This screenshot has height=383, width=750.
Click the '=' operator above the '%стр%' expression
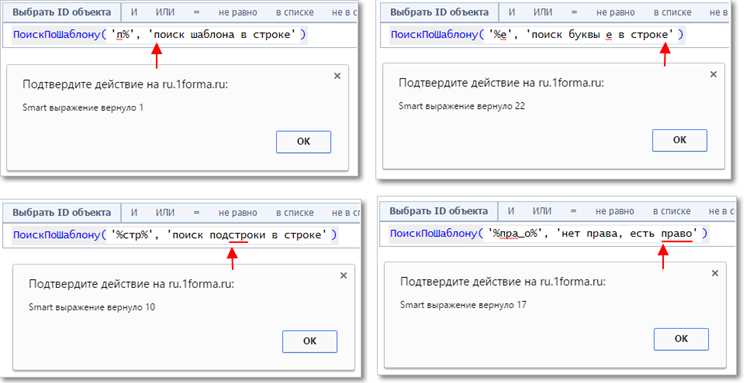(197, 213)
